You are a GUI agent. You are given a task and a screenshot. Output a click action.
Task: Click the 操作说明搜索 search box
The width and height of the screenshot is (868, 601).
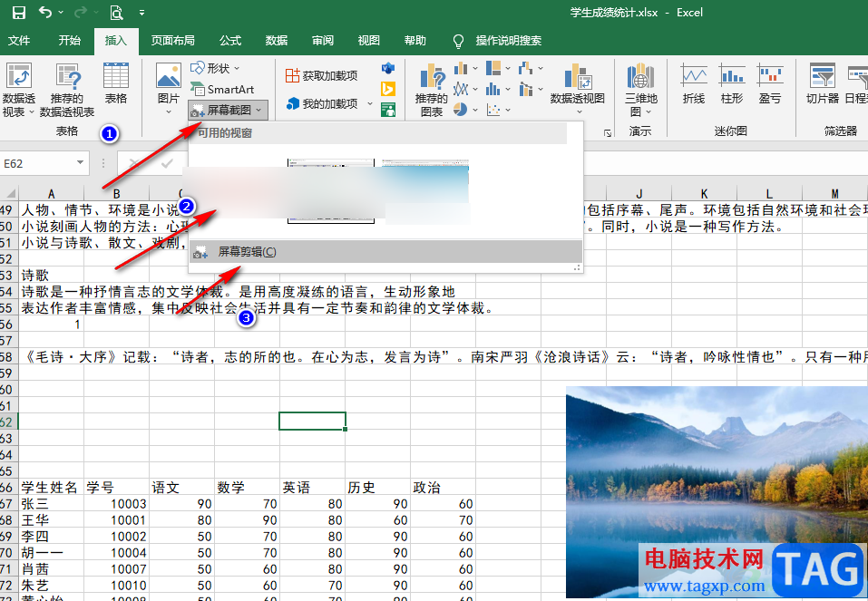508,41
